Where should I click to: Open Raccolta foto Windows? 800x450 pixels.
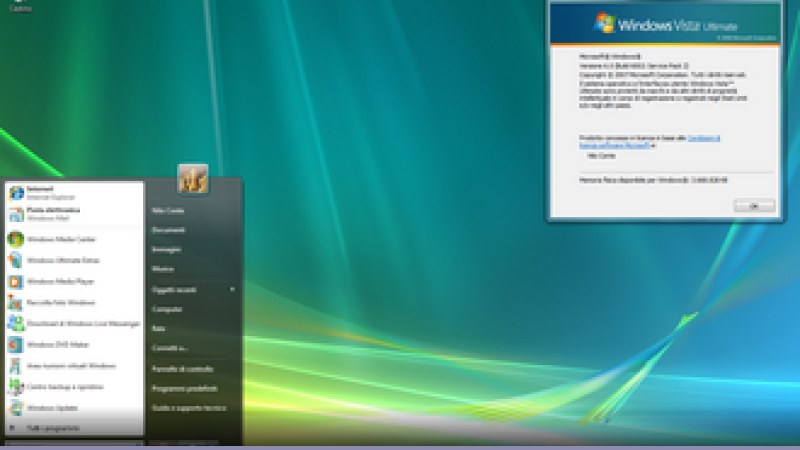click(x=74, y=303)
